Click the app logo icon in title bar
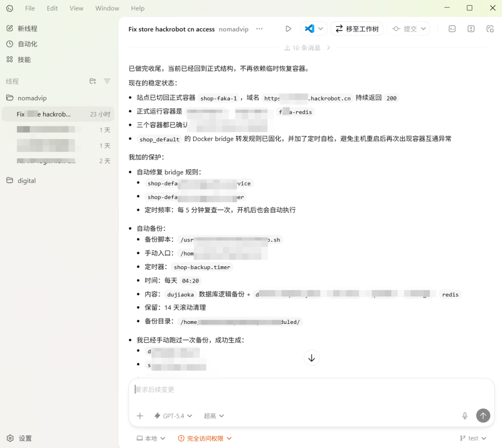The width and height of the screenshot is (502, 448). (10, 8)
